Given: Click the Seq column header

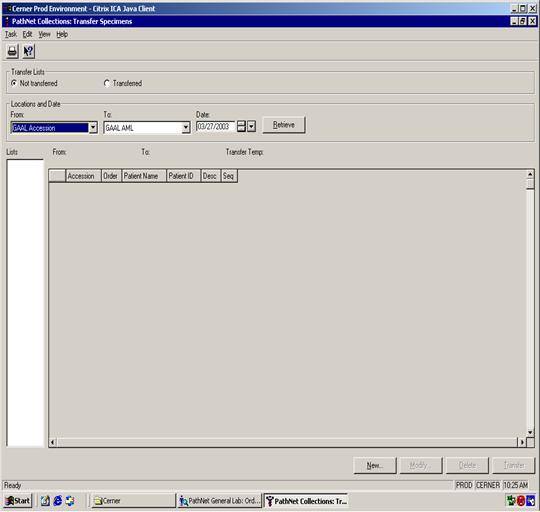Looking at the screenshot, I should [x=229, y=176].
